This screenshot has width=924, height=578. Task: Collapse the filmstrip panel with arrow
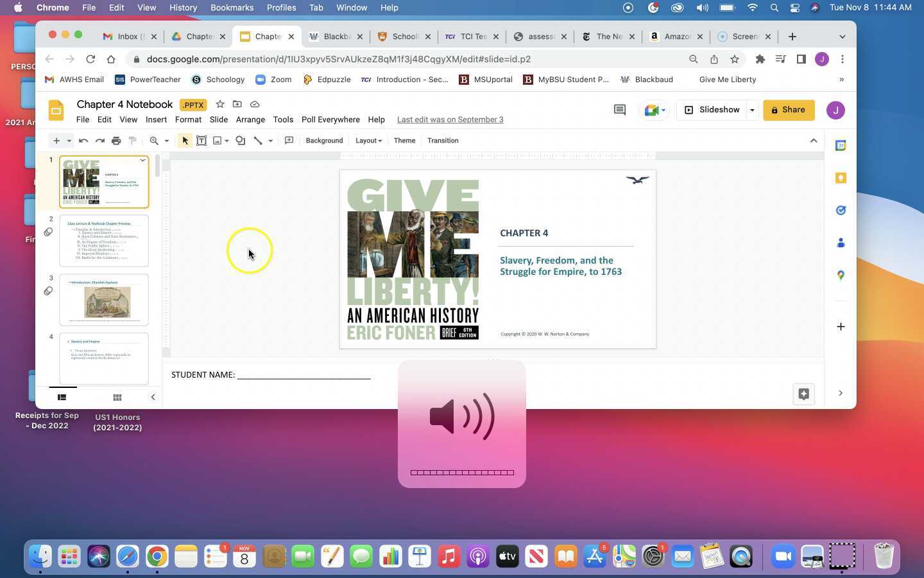pos(153,398)
